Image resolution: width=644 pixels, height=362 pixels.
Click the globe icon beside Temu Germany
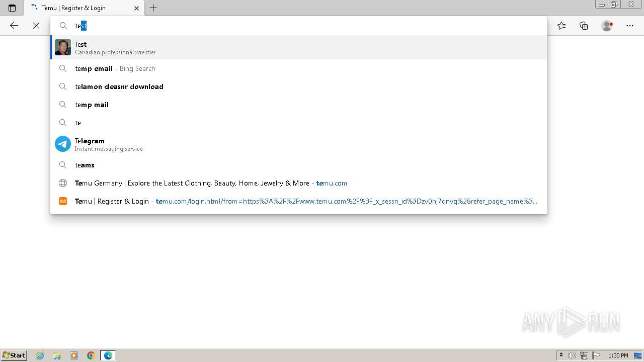pyautogui.click(x=63, y=183)
